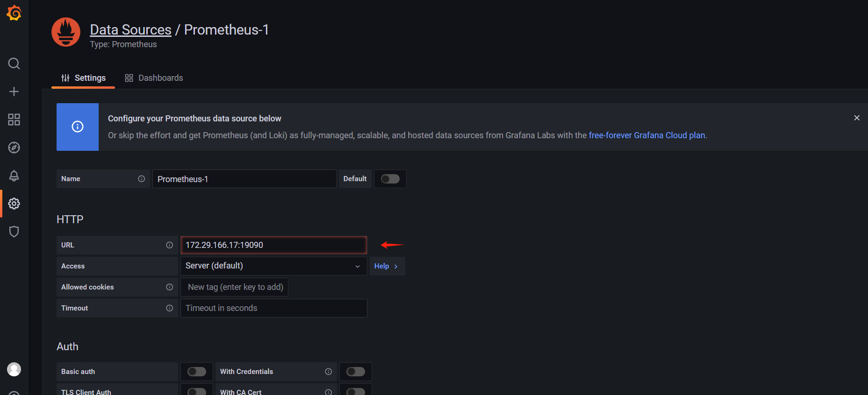Toggle the Default data source switch
This screenshot has width=868, height=395.
pos(390,179)
